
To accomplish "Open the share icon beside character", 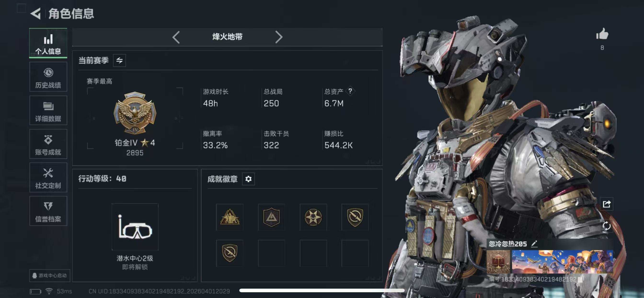I will pos(606,204).
